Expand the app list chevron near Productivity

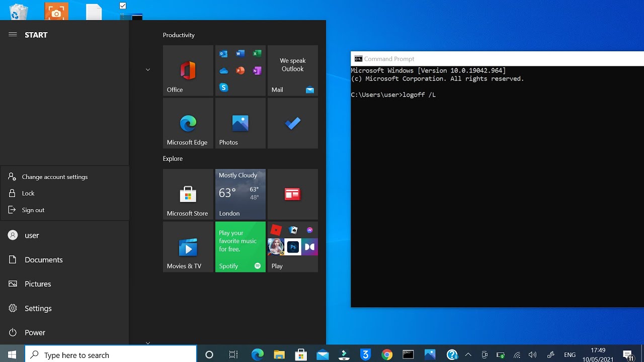coord(148,69)
